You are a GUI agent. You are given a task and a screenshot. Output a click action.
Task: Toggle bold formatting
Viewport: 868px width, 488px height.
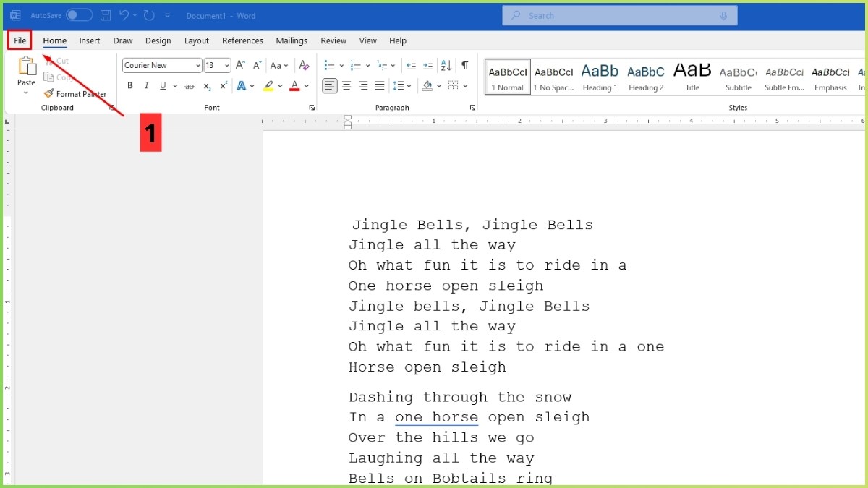click(129, 85)
